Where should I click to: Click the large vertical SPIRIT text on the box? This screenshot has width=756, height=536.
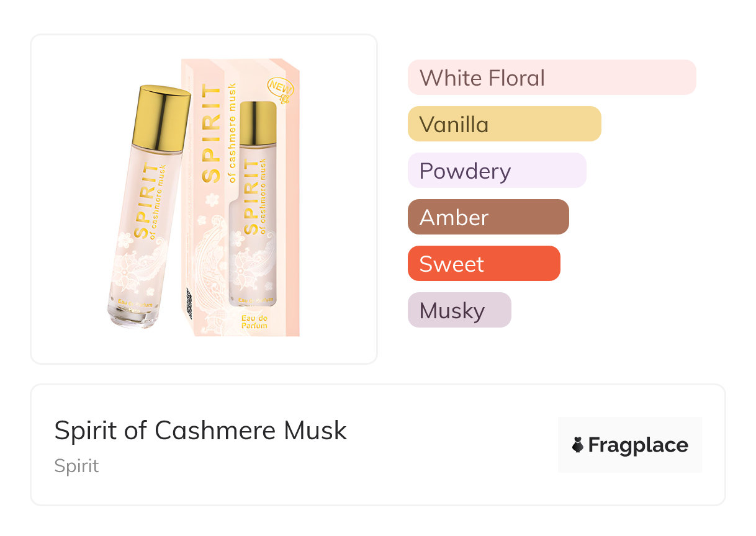click(x=212, y=133)
